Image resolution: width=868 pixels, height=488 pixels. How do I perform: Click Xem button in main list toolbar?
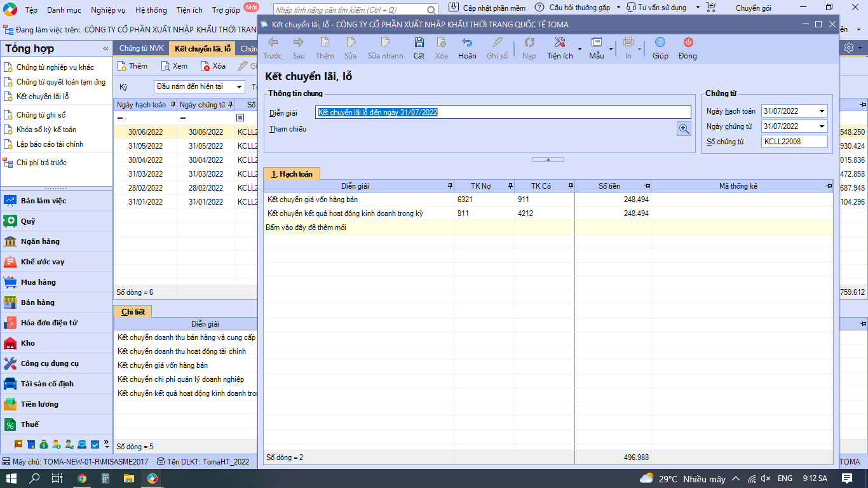[174, 66]
